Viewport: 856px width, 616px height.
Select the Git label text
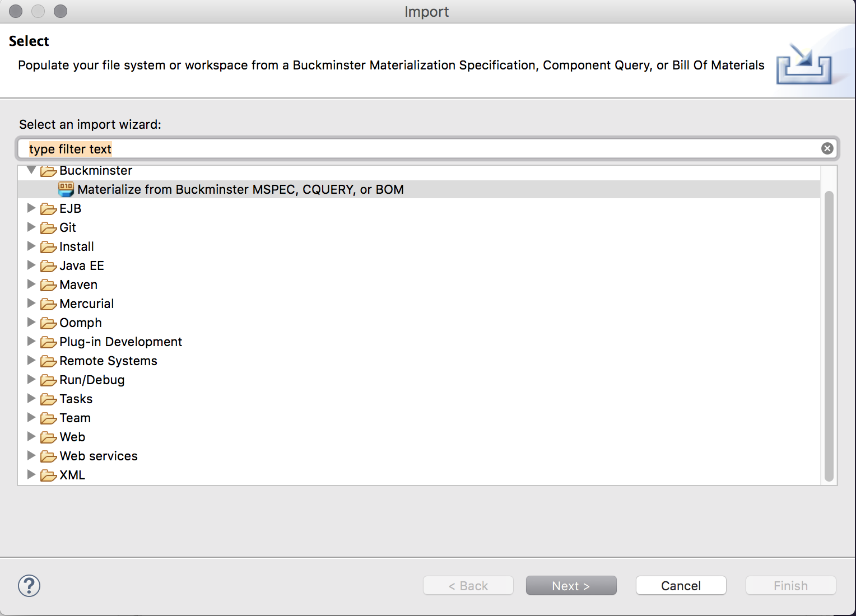point(68,227)
